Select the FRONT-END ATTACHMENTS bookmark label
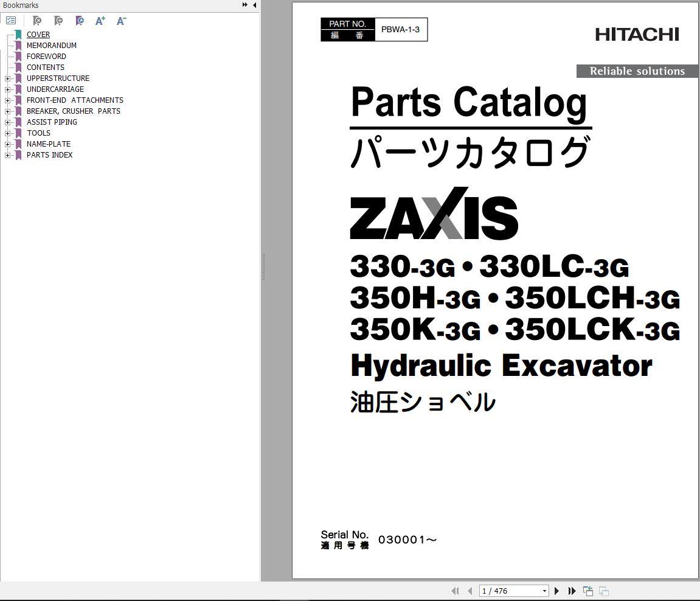 [x=75, y=100]
